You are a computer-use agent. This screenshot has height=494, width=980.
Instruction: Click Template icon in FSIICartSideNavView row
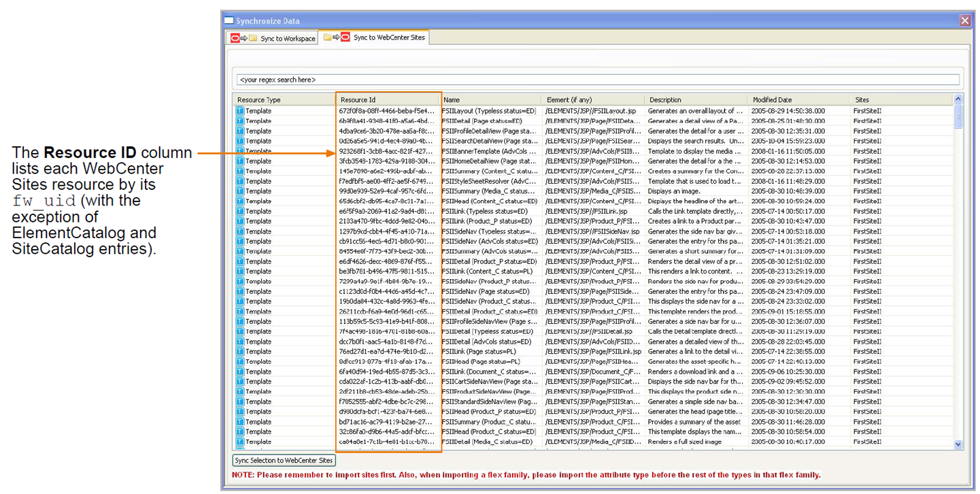(x=240, y=382)
